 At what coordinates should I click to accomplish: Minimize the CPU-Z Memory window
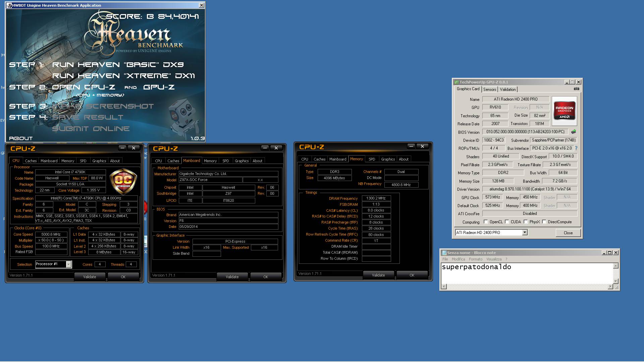click(x=411, y=146)
